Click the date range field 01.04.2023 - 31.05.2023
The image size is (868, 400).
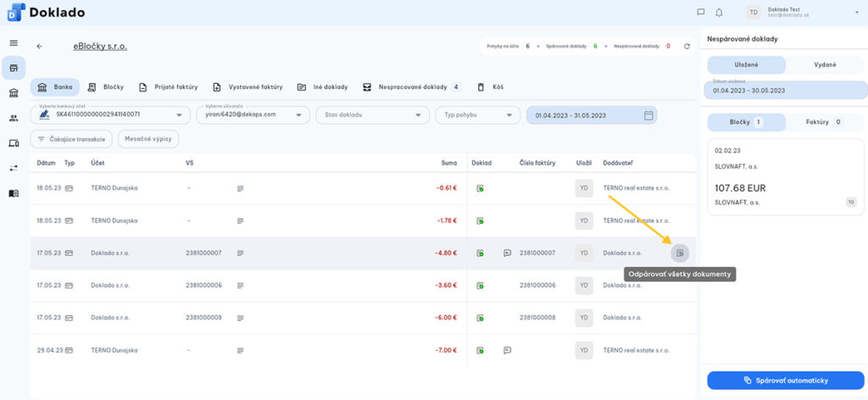(x=592, y=115)
